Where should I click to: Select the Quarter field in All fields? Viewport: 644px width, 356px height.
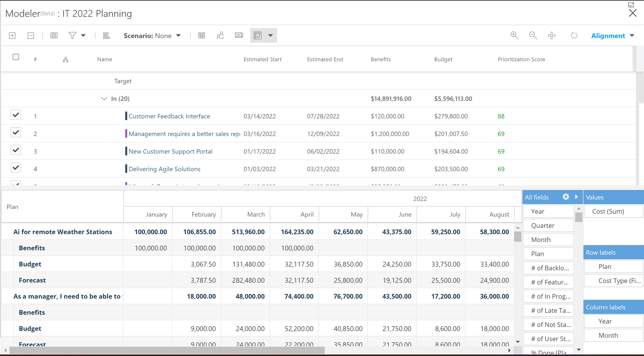click(549, 226)
